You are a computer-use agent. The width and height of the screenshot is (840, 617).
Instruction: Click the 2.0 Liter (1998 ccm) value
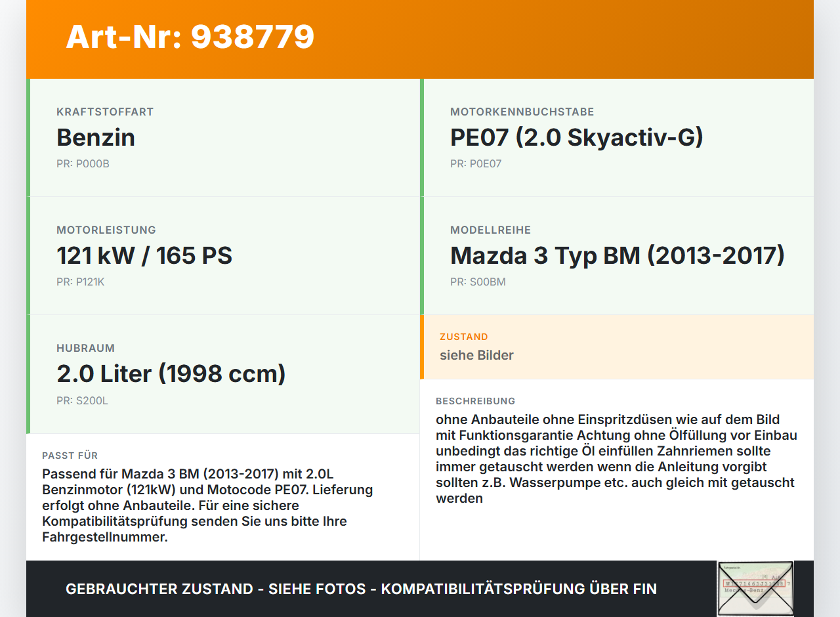(x=171, y=373)
